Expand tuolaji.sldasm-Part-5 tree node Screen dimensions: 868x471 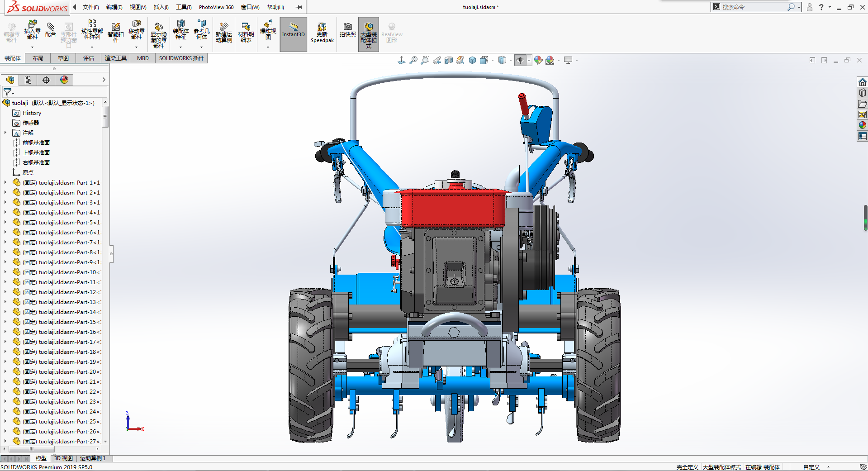click(5, 223)
